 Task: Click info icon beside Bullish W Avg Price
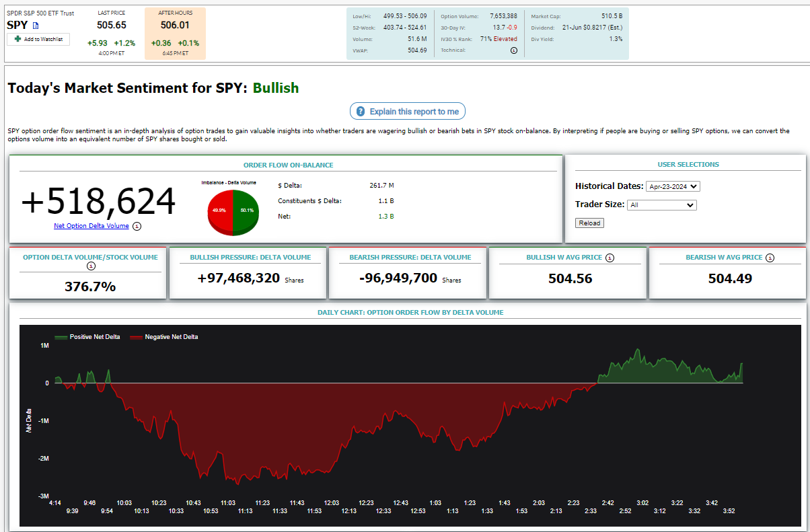click(610, 258)
